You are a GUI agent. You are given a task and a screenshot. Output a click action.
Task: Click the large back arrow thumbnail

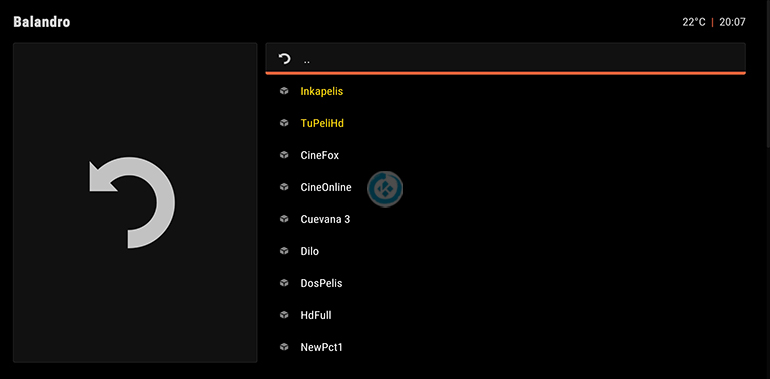point(132,202)
